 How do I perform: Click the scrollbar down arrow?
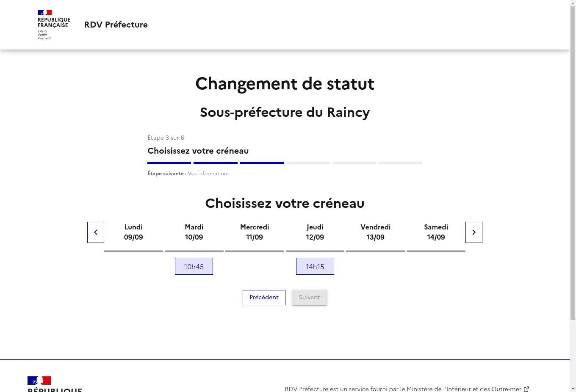[573, 389]
